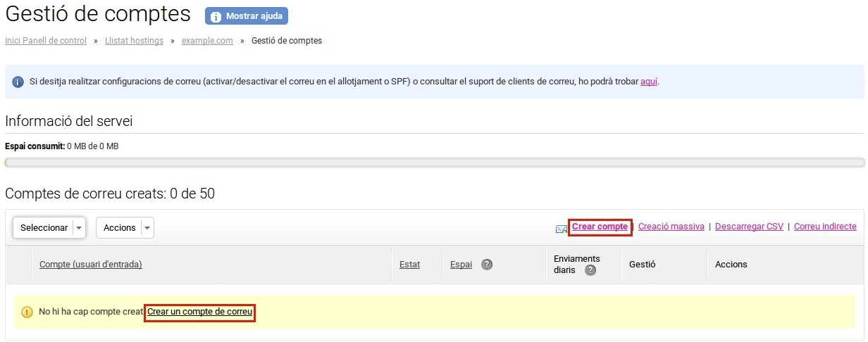Expand the Seleccionar dropdown arrow

click(79, 228)
